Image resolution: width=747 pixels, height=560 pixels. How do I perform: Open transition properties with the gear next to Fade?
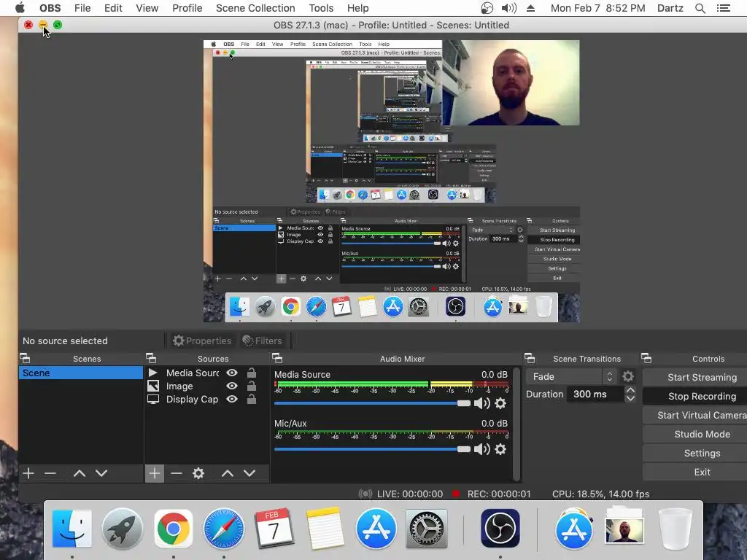[x=628, y=377]
